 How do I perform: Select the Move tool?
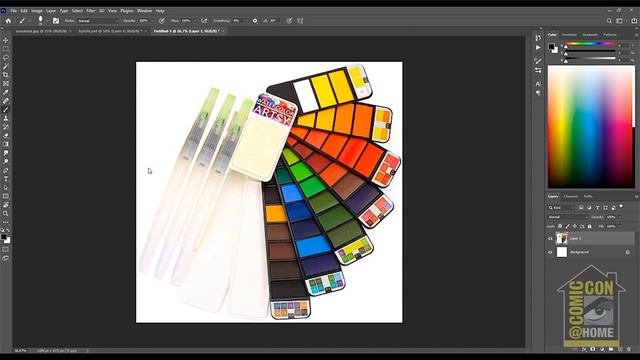point(6,40)
